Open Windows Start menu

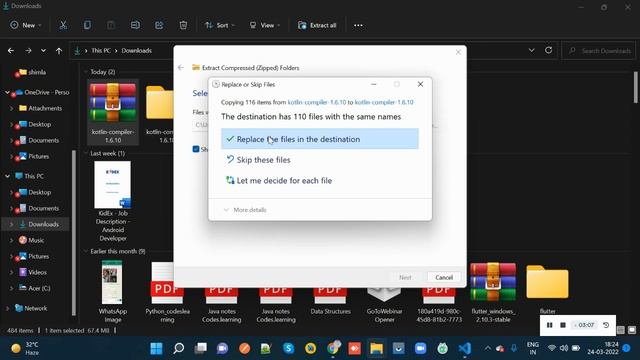[x=156, y=348]
